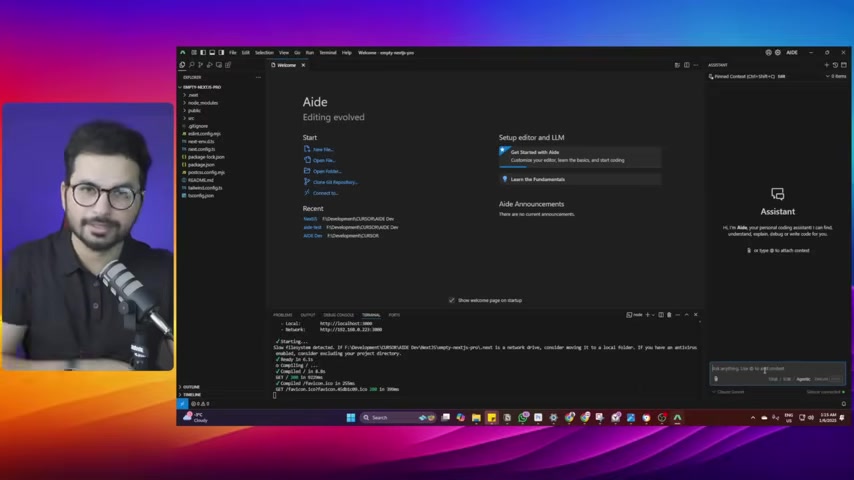The height and width of the screenshot is (480, 854).
Task: Open tsconfig.json in Explorer
Action: click(201, 196)
